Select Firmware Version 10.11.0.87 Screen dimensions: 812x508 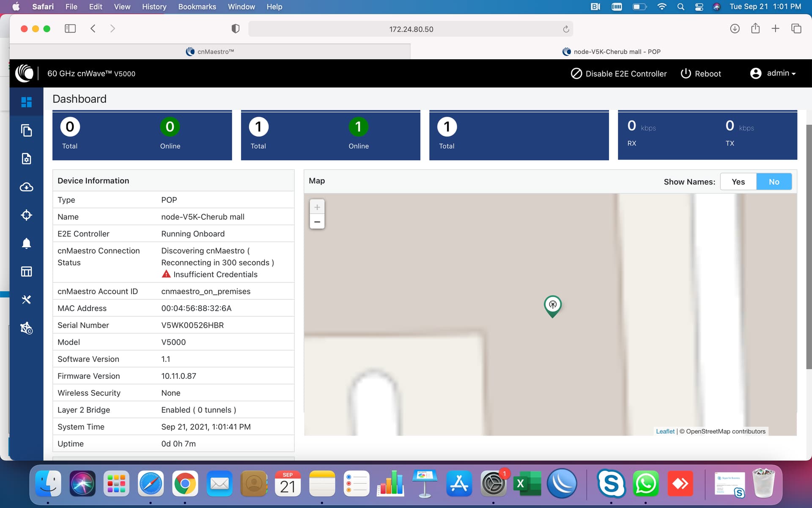pos(178,376)
